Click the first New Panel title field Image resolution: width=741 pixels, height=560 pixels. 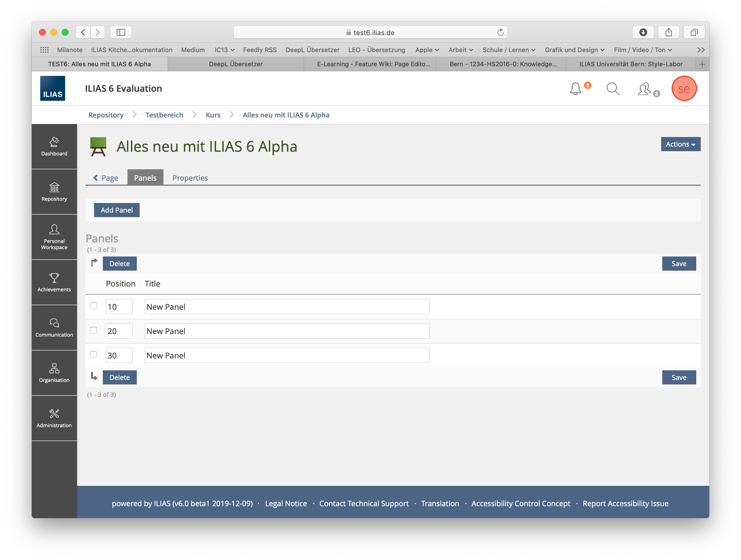click(x=287, y=307)
